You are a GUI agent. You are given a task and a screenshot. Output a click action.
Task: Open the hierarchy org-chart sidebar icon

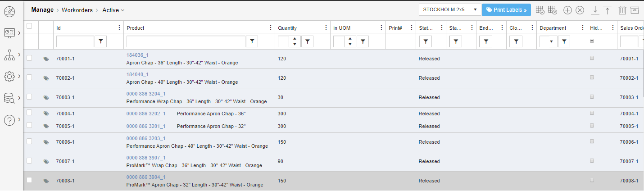click(x=9, y=55)
